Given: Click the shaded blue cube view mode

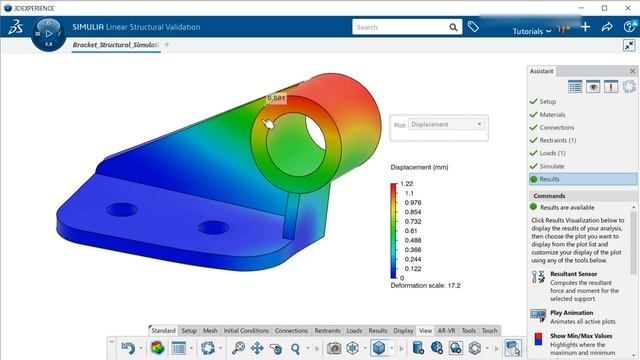Looking at the screenshot, I should coord(379,348).
